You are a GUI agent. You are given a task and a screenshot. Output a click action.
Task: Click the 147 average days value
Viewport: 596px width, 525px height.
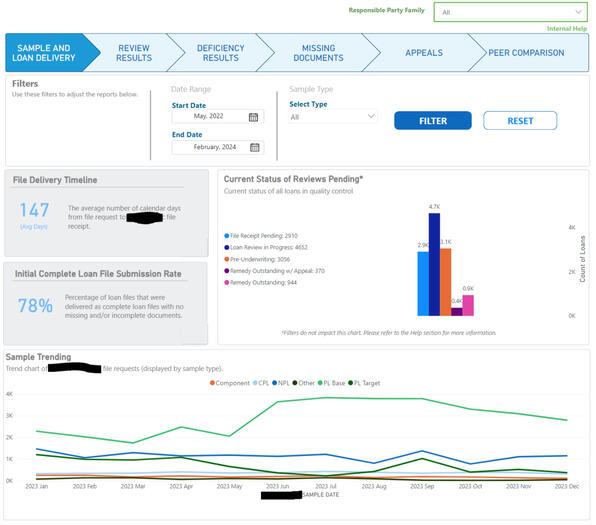coord(34,210)
